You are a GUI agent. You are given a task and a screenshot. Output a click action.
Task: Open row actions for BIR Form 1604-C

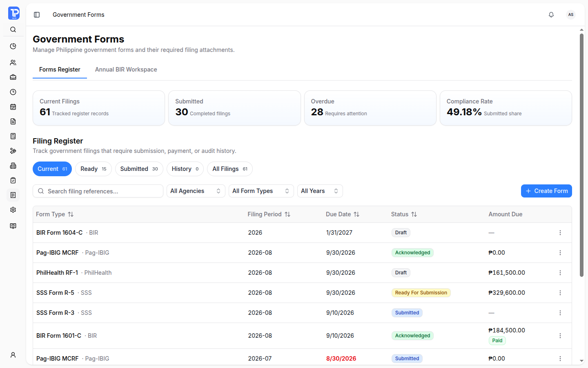click(x=560, y=233)
